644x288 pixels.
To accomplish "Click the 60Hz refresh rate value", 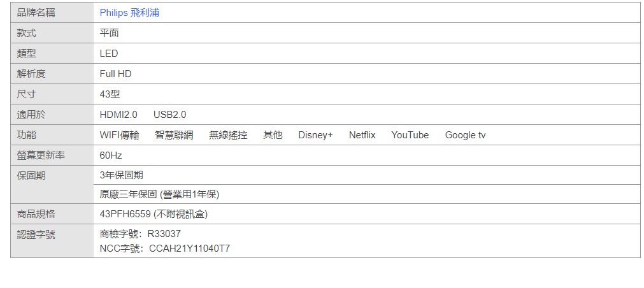I will tap(111, 155).
